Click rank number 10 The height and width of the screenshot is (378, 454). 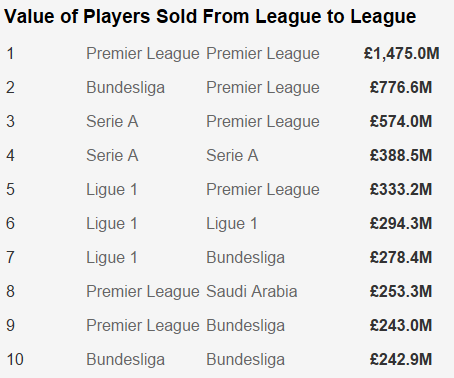pyautogui.click(x=15, y=359)
